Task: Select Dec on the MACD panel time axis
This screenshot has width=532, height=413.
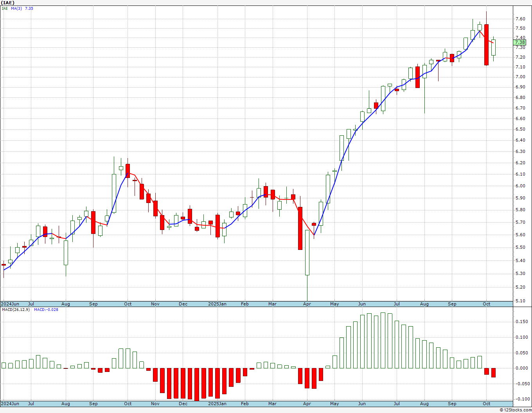Action: point(183,404)
